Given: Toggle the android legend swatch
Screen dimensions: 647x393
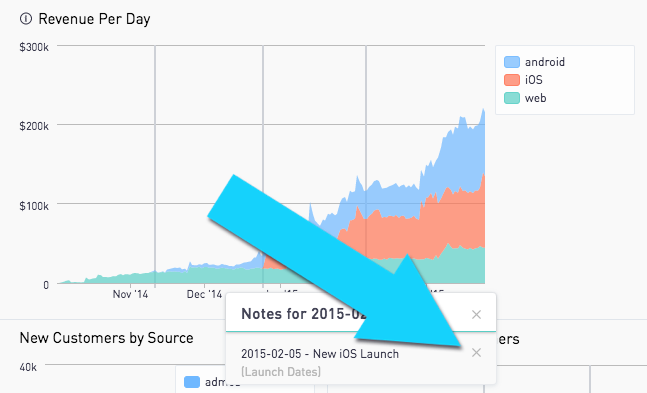Looking at the screenshot, I should point(512,62).
